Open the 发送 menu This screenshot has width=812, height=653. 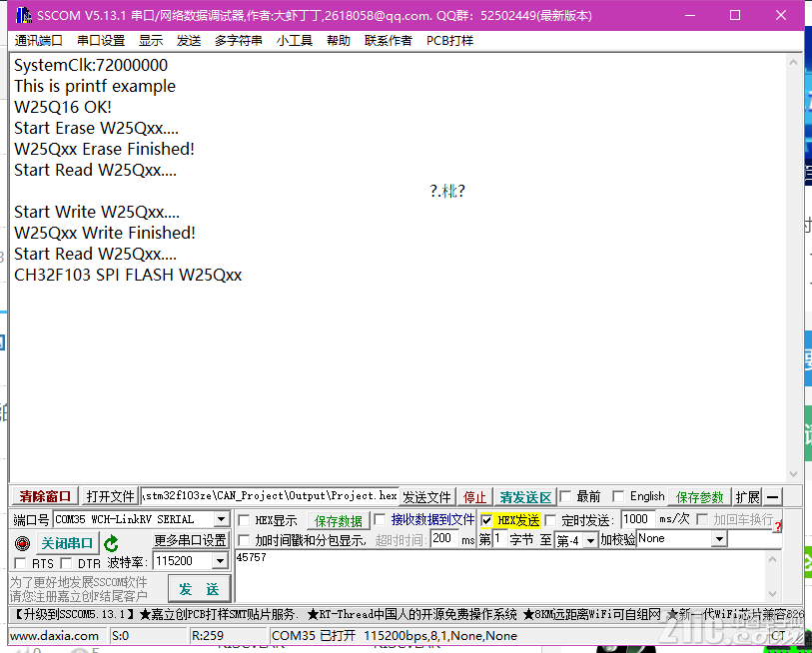[189, 40]
